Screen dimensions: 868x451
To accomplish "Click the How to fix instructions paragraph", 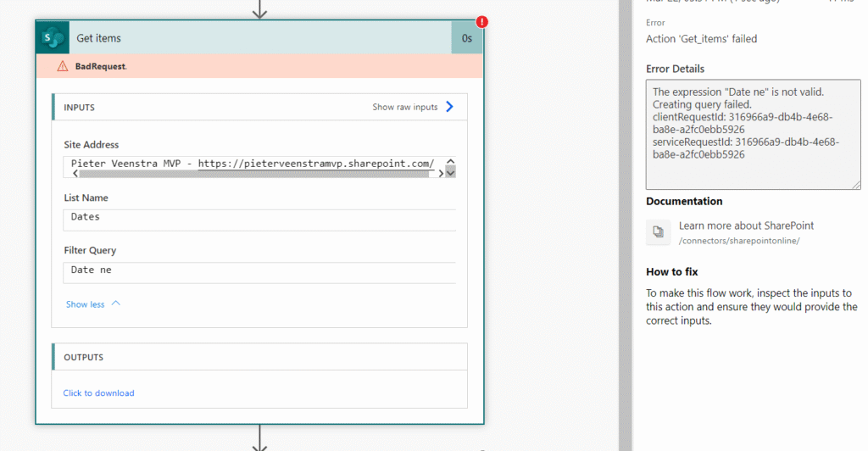I will 751,307.
